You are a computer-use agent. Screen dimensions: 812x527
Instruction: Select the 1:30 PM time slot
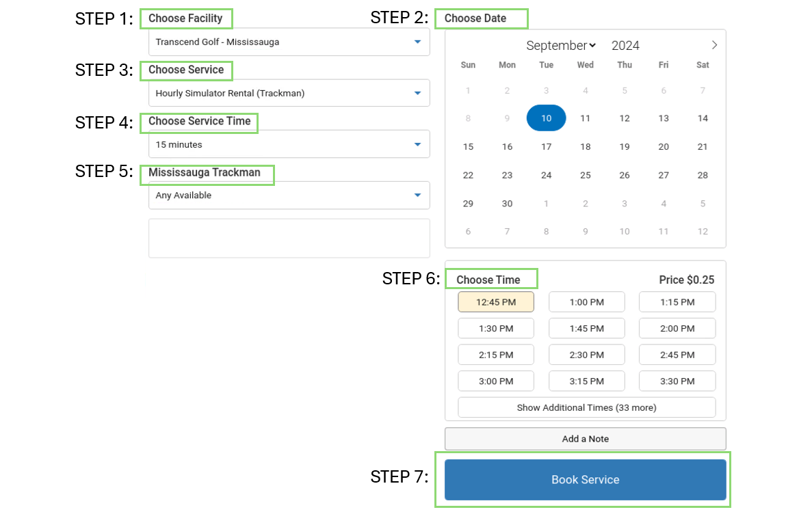tap(495, 328)
